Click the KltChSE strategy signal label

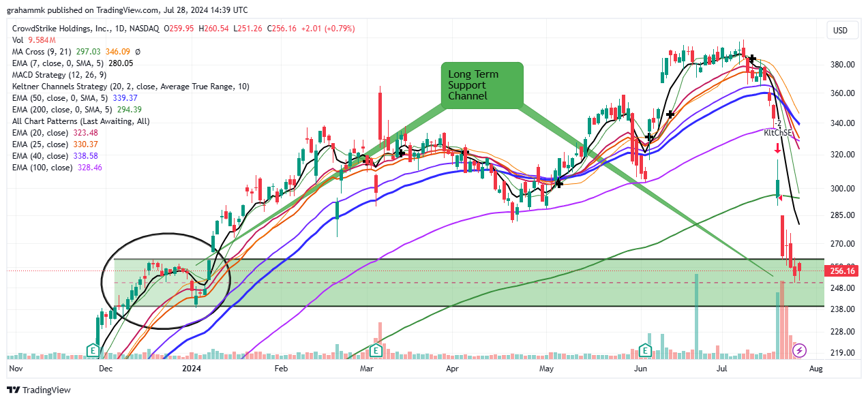coord(778,133)
